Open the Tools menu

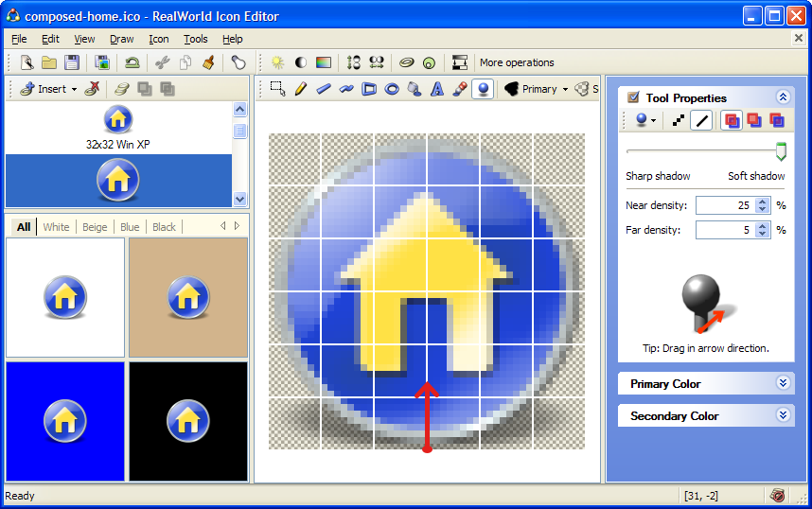click(195, 39)
